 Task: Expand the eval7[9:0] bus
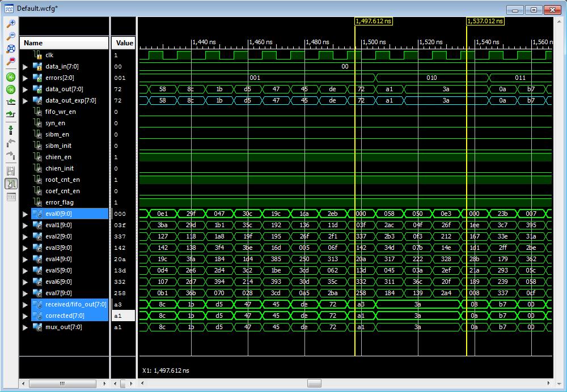click(x=25, y=293)
